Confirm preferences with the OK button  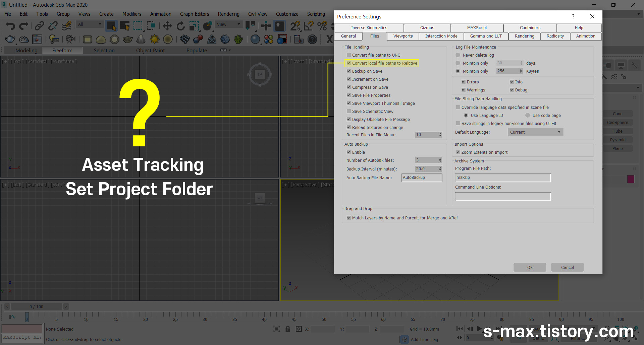point(530,267)
